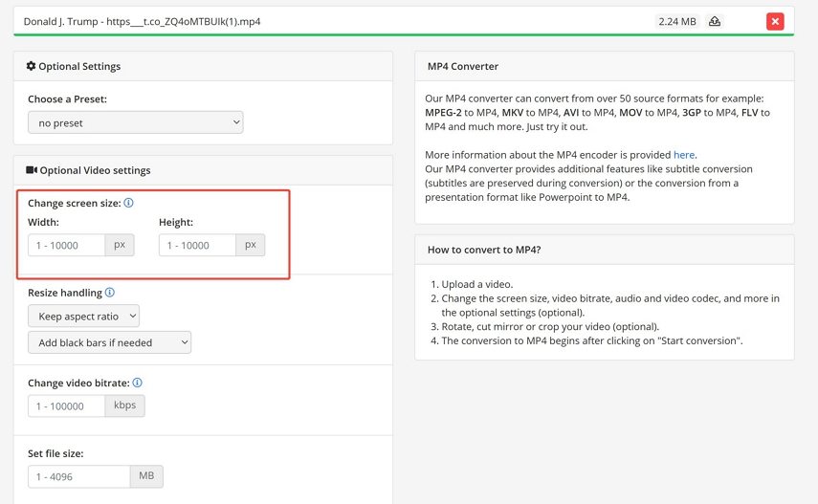Viewport: 818px width, 504px height.
Task: Open info icon next to Change video bitrate
Action: point(138,383)
